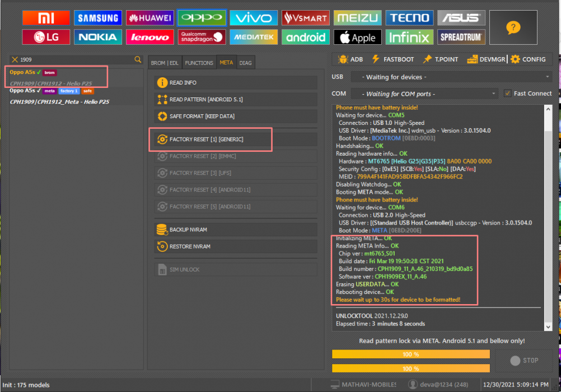This screenshot has width=561, height=392.
Task: Open the T.POINT tool
Action: pyautogui.click(x=441, y=59)
